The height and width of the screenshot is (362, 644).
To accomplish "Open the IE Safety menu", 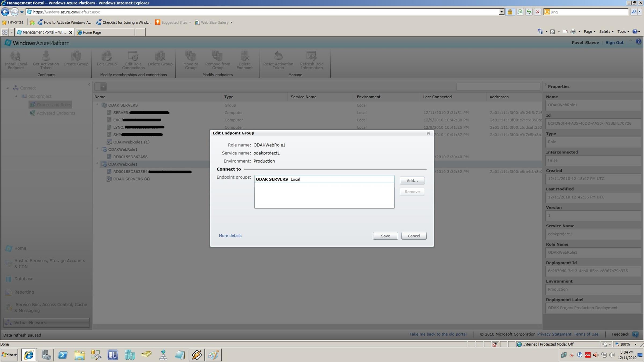I will click(606, 32).
